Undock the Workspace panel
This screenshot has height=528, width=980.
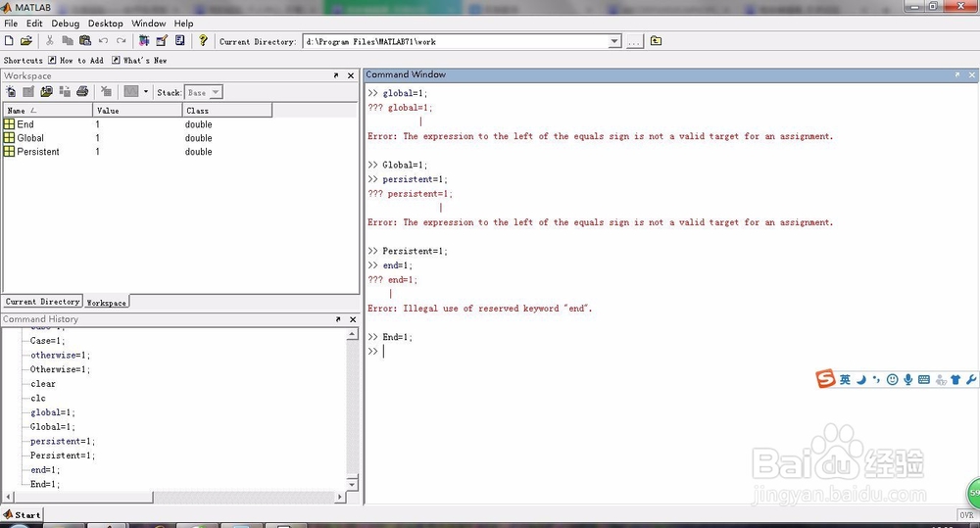pyautogui.click(x=336, y=75)
